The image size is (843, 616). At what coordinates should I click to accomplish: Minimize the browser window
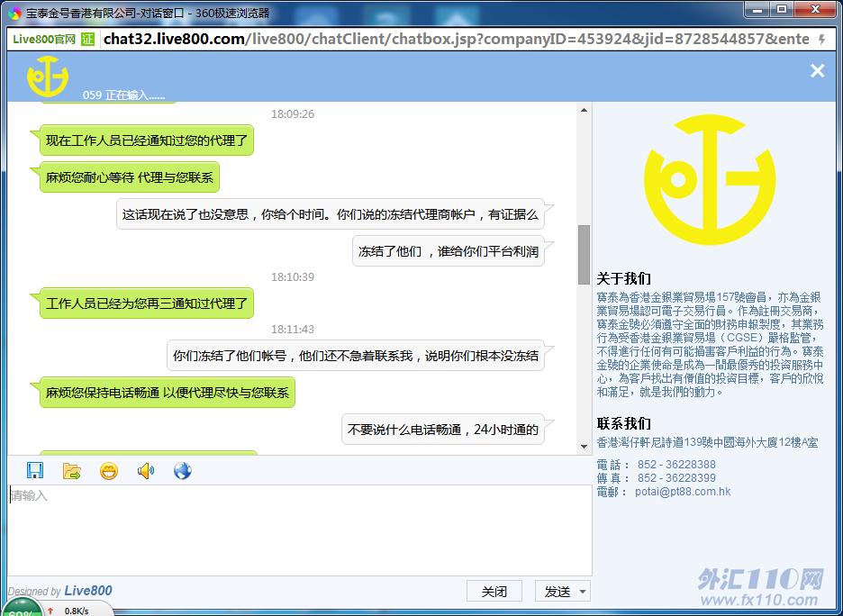pos(757,9)
